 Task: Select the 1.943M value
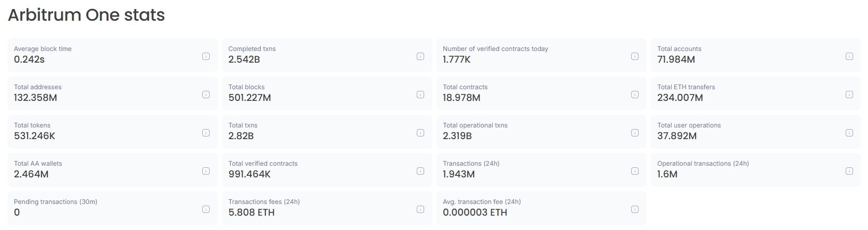pyautogui.click(x=459, y=174)
